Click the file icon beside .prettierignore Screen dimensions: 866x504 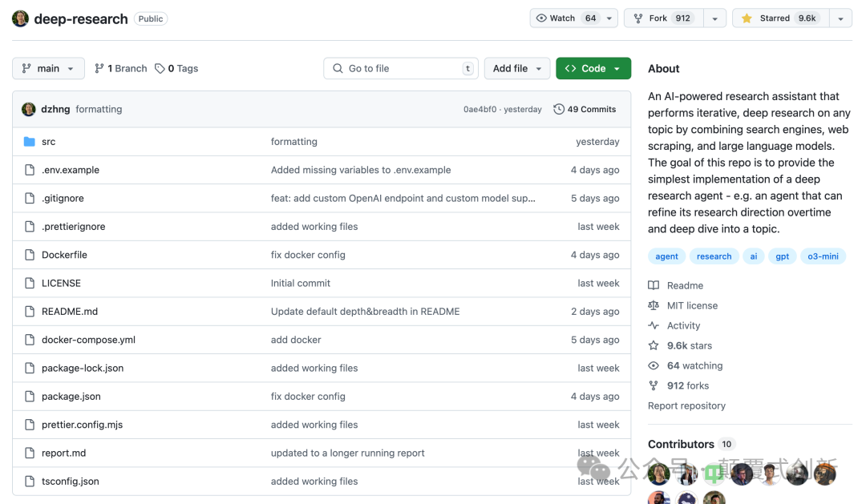[x=30, y=226]
